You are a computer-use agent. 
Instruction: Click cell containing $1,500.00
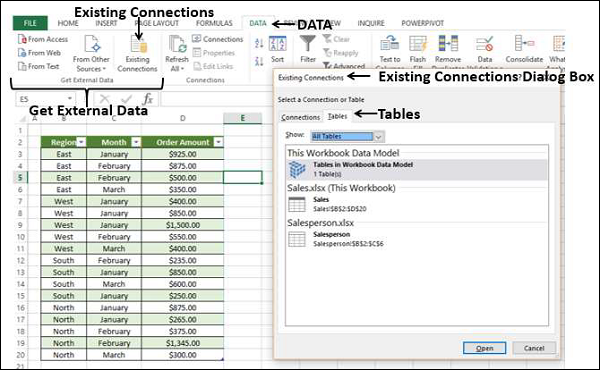pyautogui.click(x=183, y=225)
